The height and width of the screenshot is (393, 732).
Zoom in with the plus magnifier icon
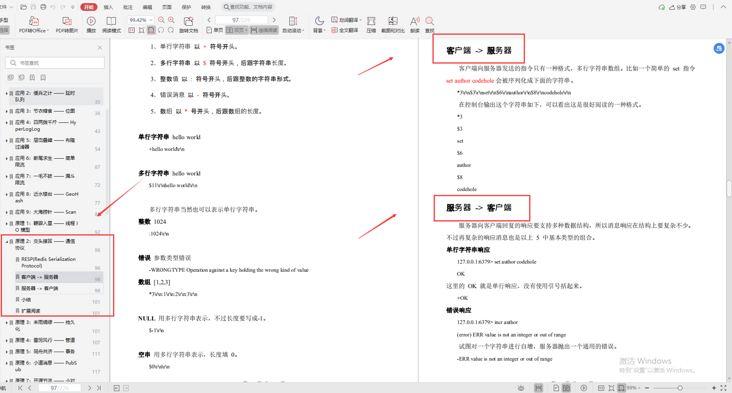click(171, 20)
